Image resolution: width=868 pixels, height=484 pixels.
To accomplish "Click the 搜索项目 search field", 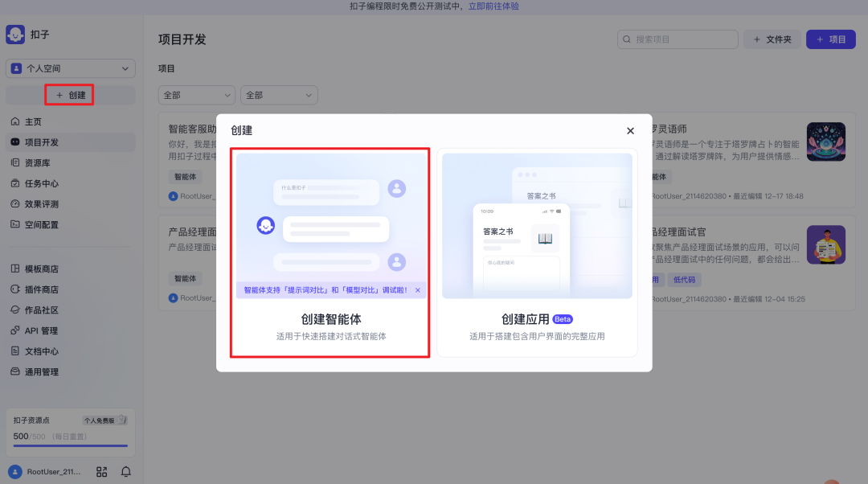I will point(678,39).
